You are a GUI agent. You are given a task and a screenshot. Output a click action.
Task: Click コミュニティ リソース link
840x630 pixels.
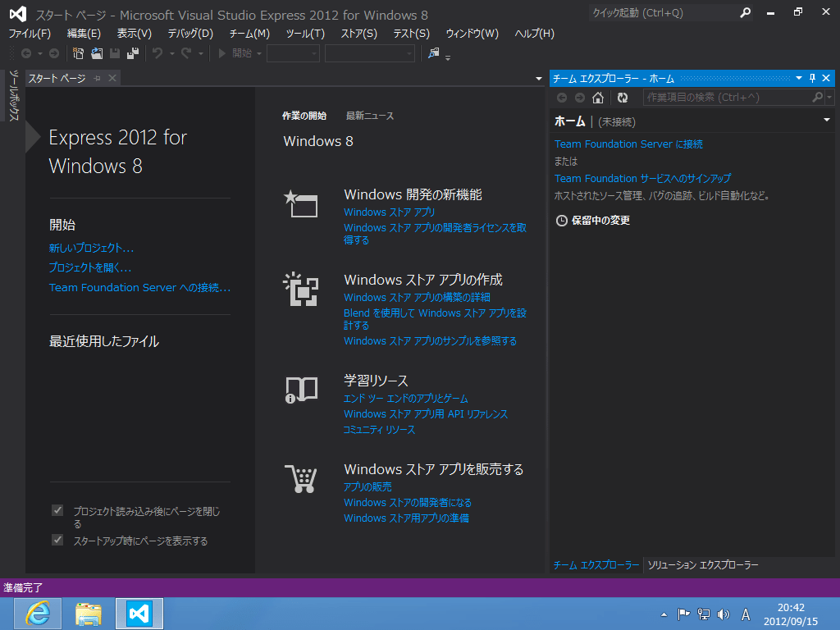(x=379, y=430)
